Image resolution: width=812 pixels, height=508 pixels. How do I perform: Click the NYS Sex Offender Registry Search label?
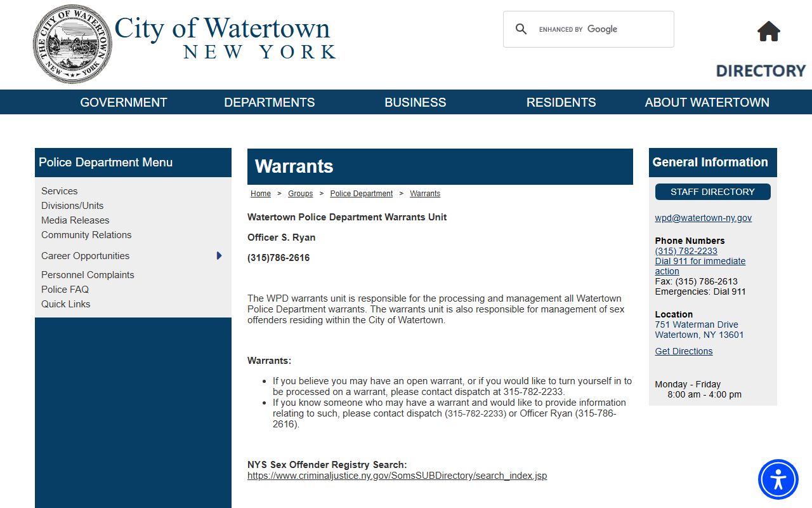pyautogui.click(x=327, y=465)
